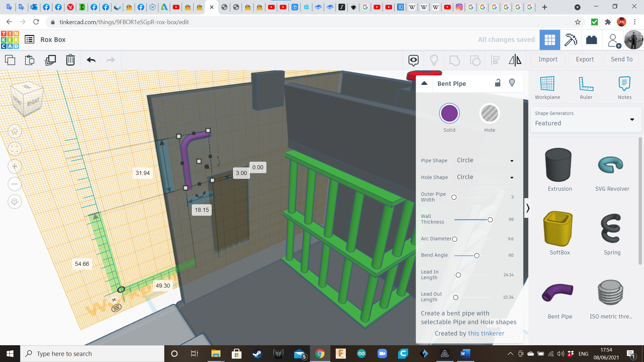Viewport: 644px width, 362px height.
Task: Collapse the Bent Pipe inspector panel
Action: (x=424, y=83)
